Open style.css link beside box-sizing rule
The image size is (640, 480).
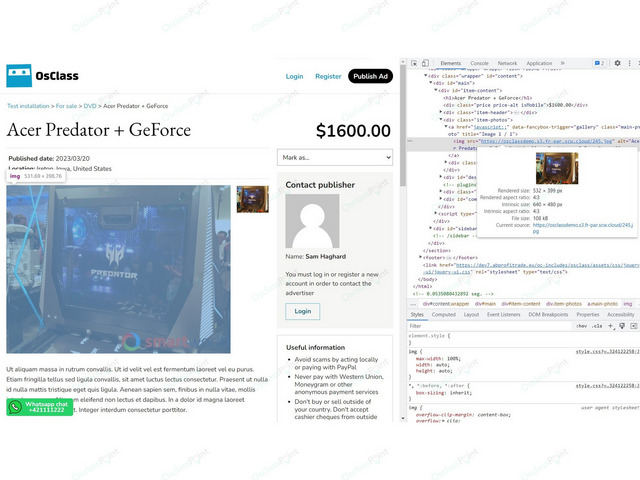click(608, 385)
